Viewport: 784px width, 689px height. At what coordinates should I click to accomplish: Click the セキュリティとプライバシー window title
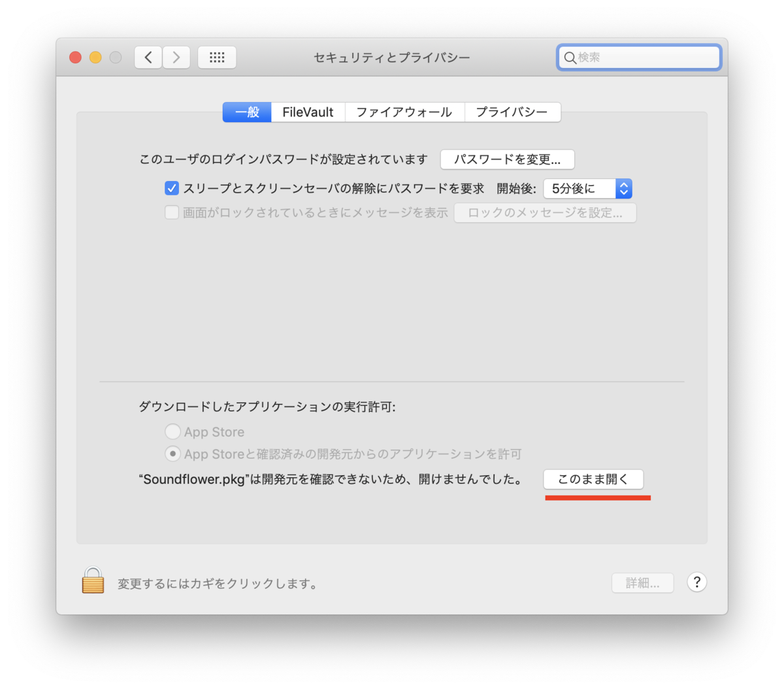click(x=392, y=58)
